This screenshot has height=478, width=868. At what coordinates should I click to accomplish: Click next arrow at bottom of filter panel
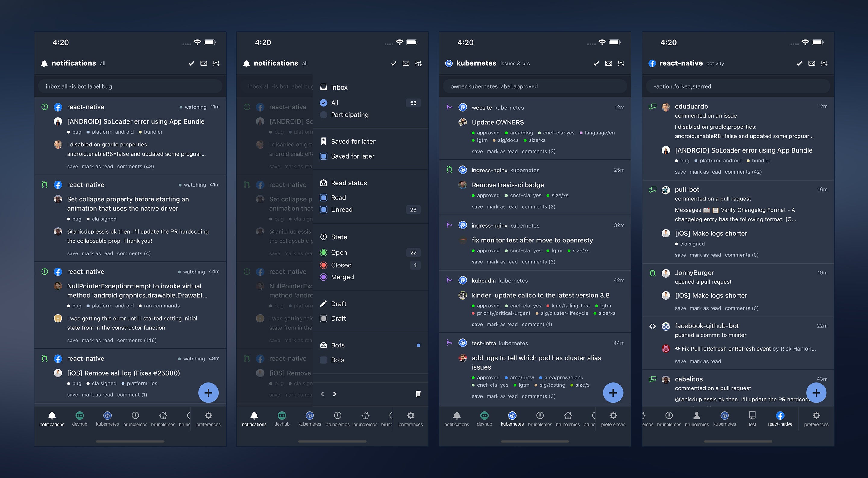pos(335,394)
